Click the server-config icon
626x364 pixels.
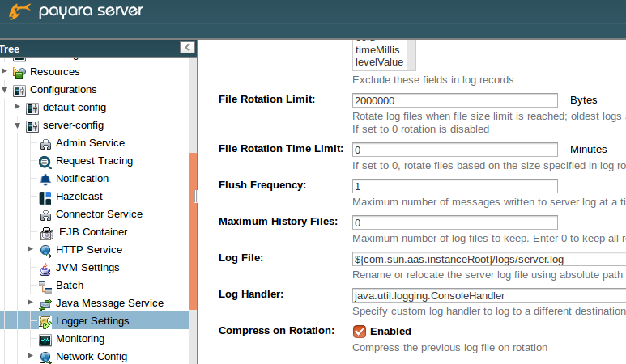click(x=32, y=126)
